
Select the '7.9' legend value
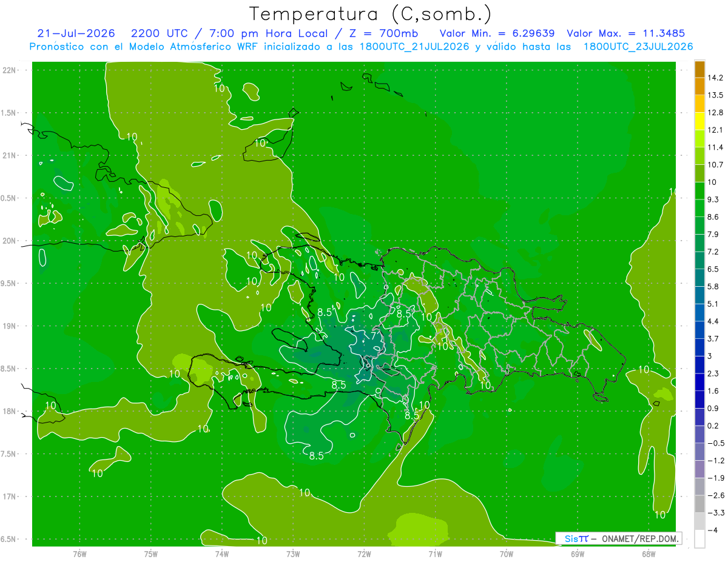click(713, 234)
